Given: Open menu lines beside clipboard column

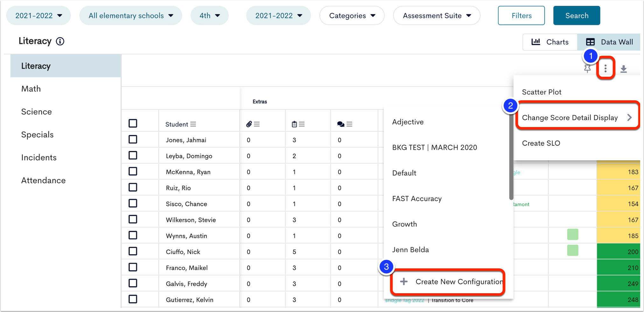Looking at the screenshot, I should (x=302, y=124).
